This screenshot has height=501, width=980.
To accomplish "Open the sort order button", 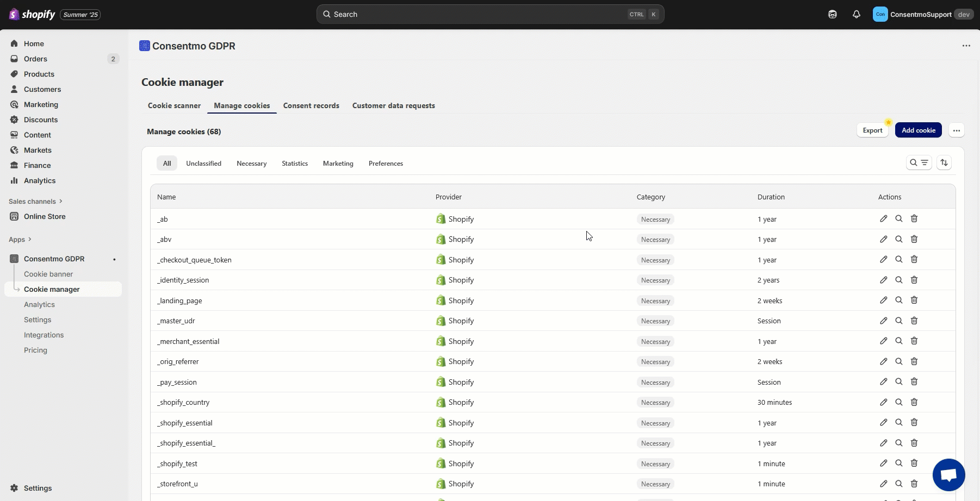I will 944,162.
